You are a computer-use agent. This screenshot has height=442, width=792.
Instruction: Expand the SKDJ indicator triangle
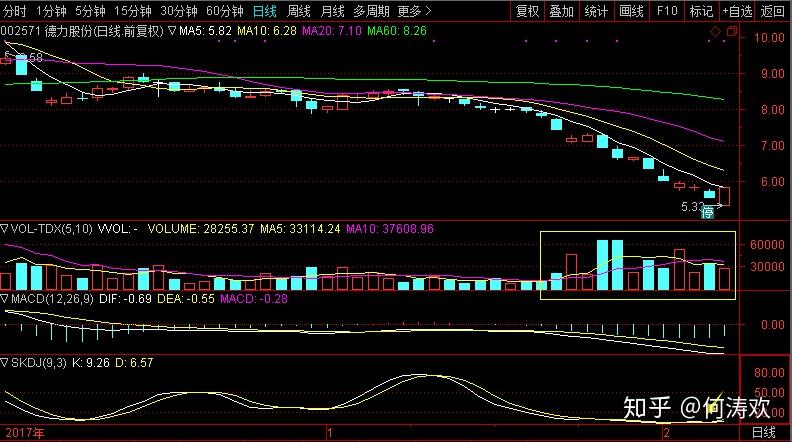(x=5, y=362)
